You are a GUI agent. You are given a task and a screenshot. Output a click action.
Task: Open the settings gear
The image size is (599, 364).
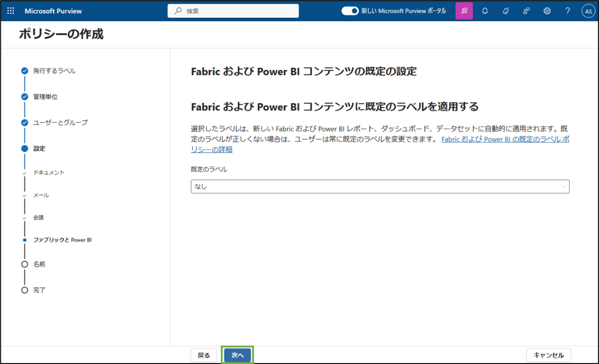pyautogui.click(x=547, y=11)
